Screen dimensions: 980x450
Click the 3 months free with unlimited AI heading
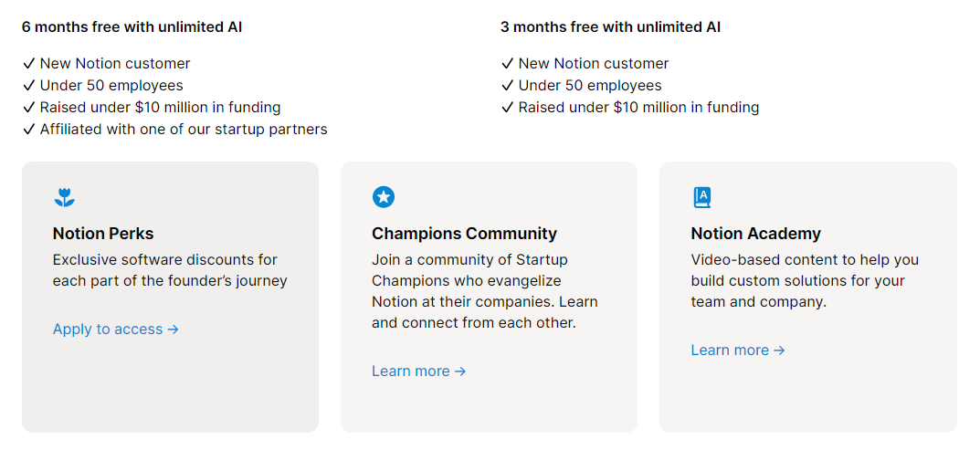[610, 26]
